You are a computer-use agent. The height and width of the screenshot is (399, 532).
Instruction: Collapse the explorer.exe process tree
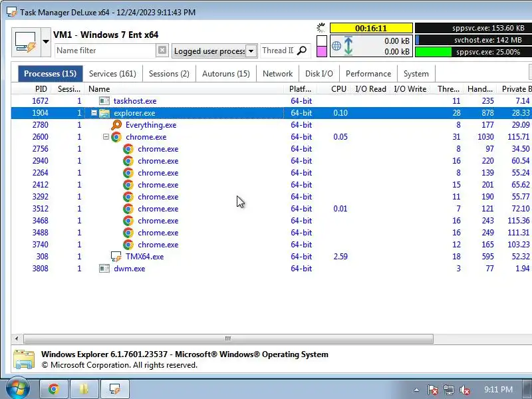94,113
